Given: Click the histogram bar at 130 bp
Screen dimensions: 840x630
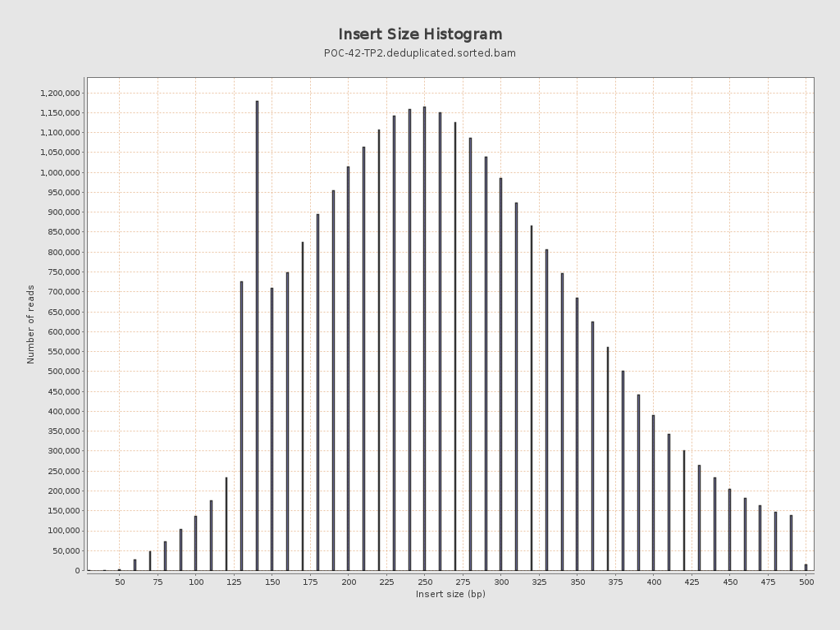Looking at the screenshot, I should pyautogui.click(x=242, y=426).
